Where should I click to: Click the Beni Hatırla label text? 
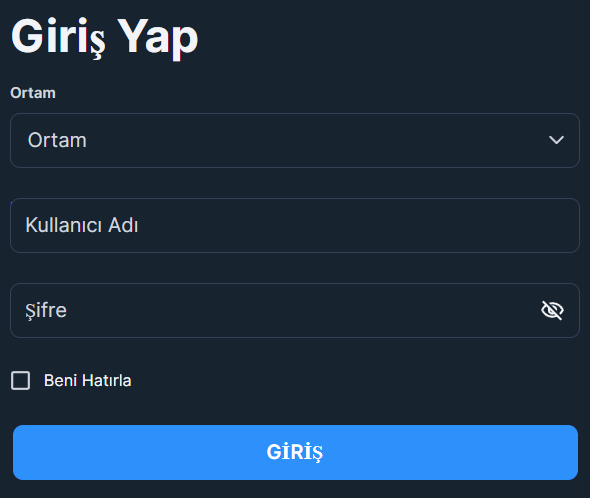[x=88, y=380]
